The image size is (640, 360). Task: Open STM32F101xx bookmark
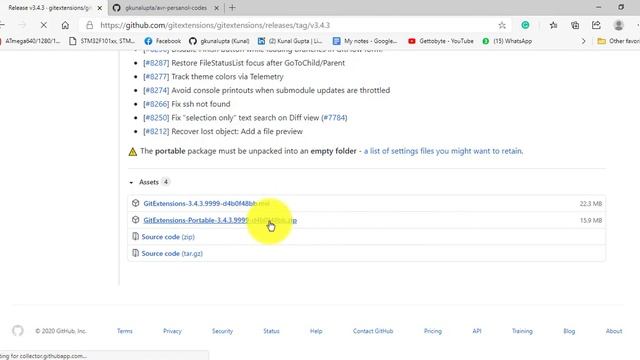(102, 41)
